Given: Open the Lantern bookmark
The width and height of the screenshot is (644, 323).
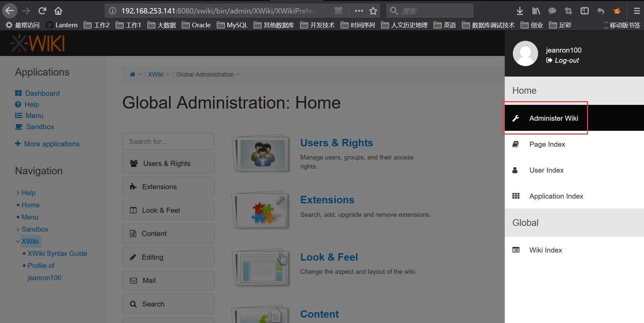Looking at the screenshot, I should coord(62,25).
